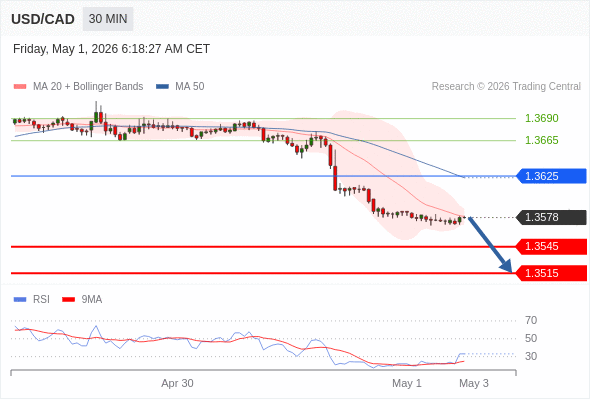Click the blue 1.3625 pivot price tag
The width and height of the screenshot is (590, 400).
[551, 176]
